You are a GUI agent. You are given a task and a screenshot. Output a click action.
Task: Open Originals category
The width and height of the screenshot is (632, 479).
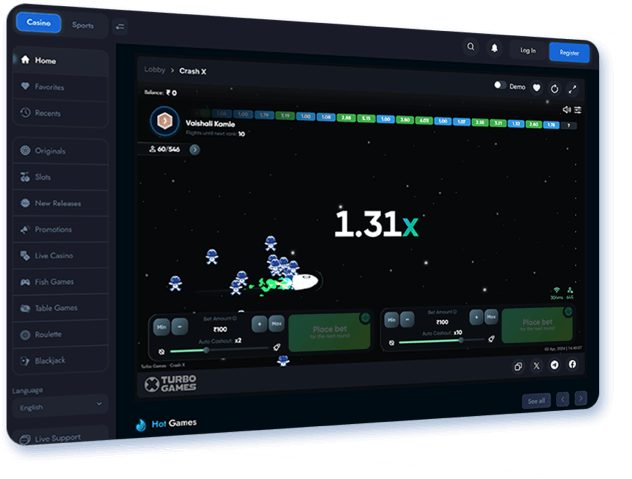pos(60,151)
